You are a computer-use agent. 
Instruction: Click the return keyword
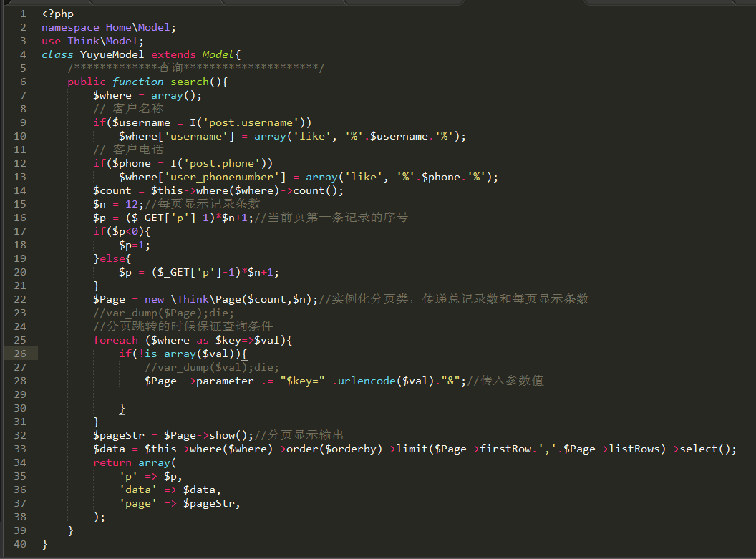click(x=112, y=462)
